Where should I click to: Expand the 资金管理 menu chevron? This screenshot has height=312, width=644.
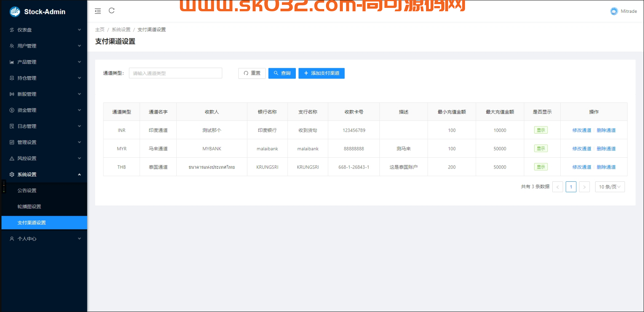79,110
